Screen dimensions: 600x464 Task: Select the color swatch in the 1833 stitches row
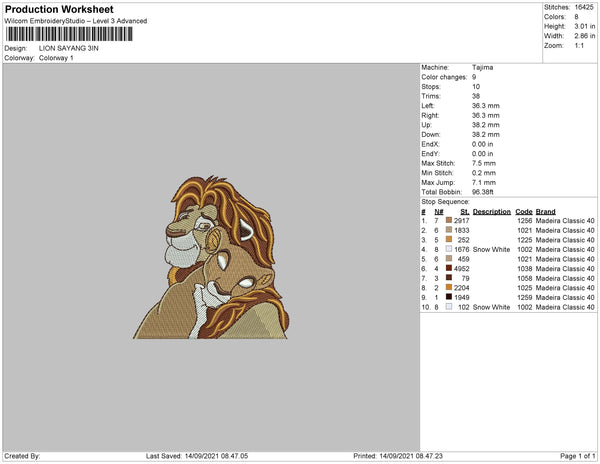pyautogui.click(x=449, y=230)
